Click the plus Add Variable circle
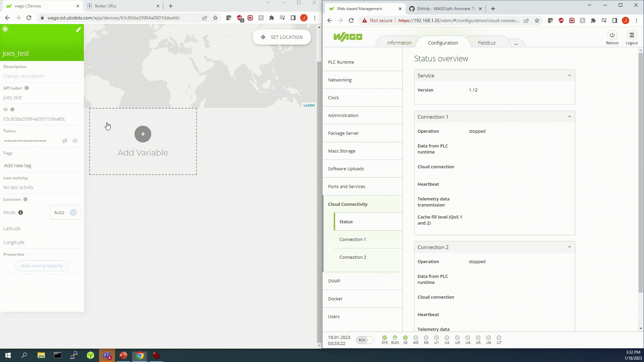The height and width of the screenshot is (362, 644). pos(143,134)
